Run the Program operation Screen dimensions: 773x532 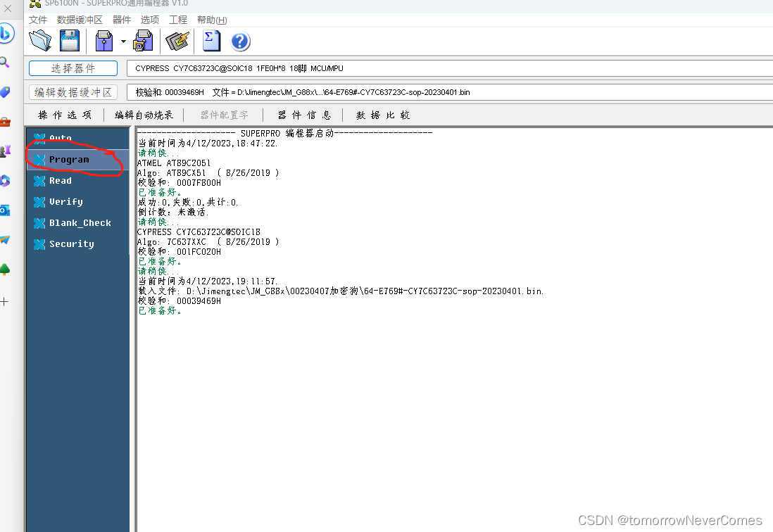coord(78,160)
